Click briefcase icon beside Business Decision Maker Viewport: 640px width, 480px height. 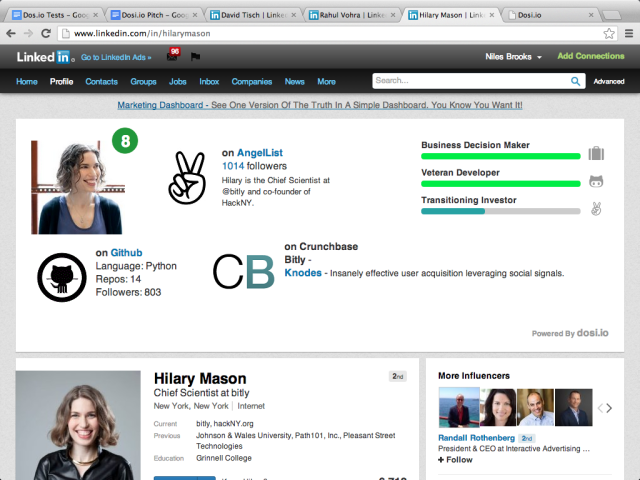[596, 153]
